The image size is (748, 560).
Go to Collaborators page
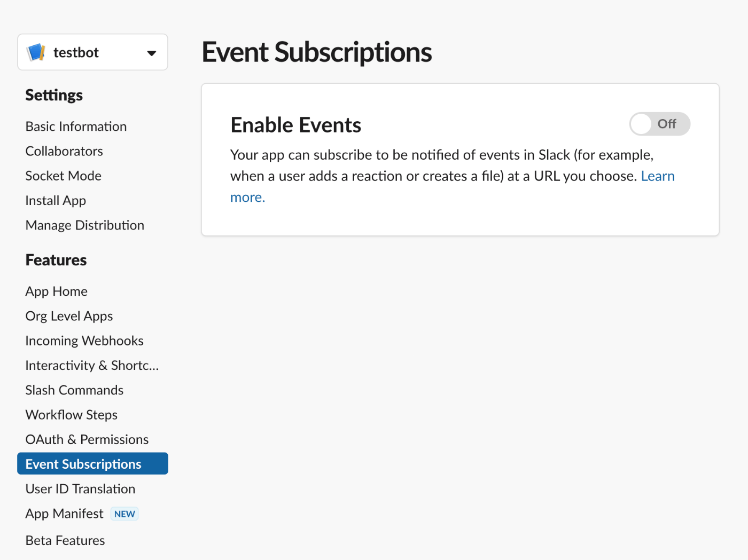[x=64, y=151]
